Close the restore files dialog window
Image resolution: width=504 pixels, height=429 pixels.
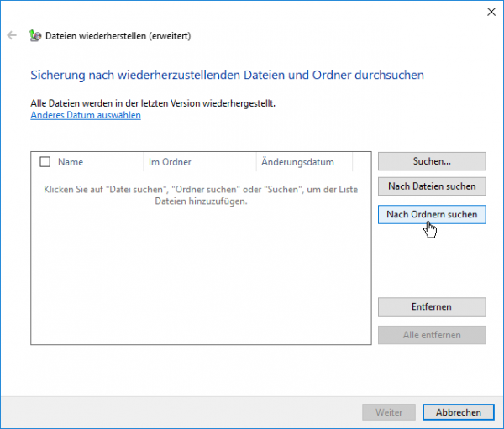coord(491,12)
